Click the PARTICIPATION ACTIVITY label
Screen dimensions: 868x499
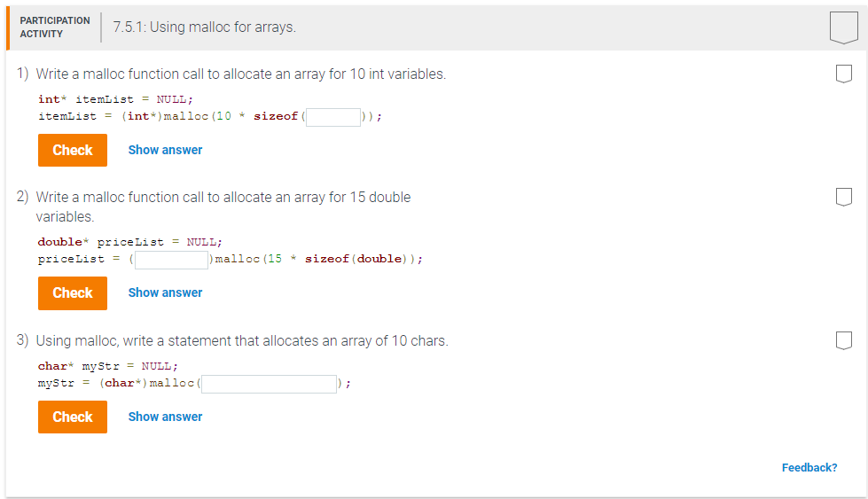(54, 27)
